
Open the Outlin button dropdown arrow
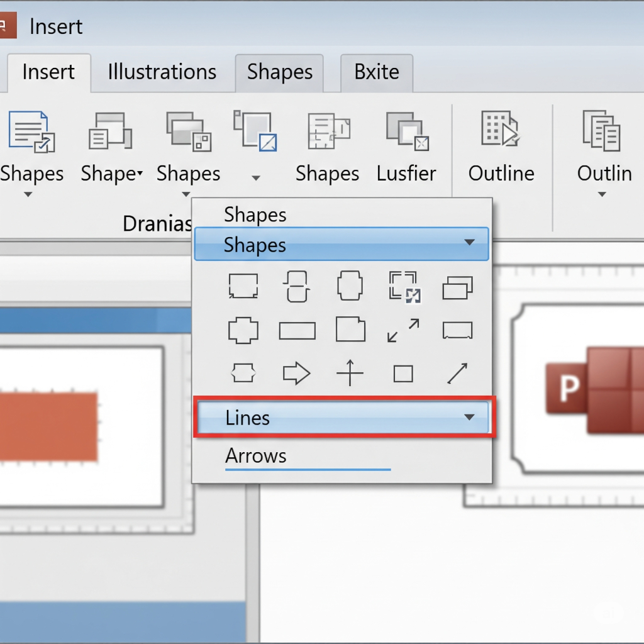[602, 194]
